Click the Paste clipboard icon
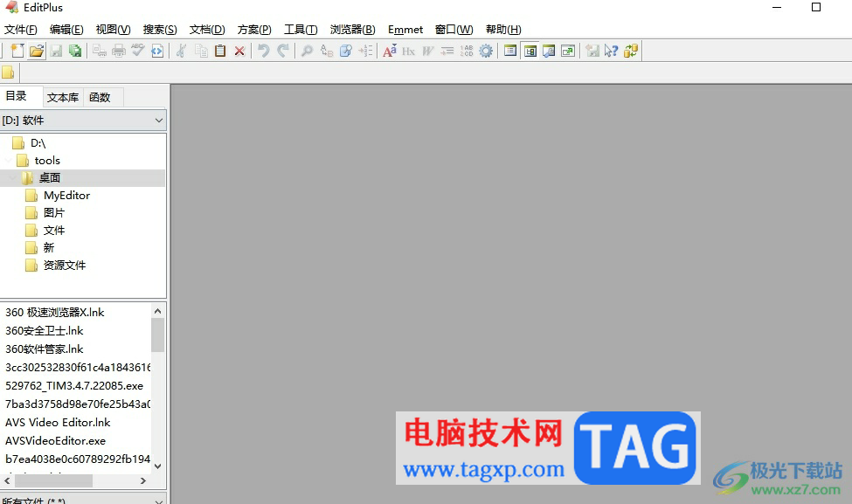 [x=220, y=51]
